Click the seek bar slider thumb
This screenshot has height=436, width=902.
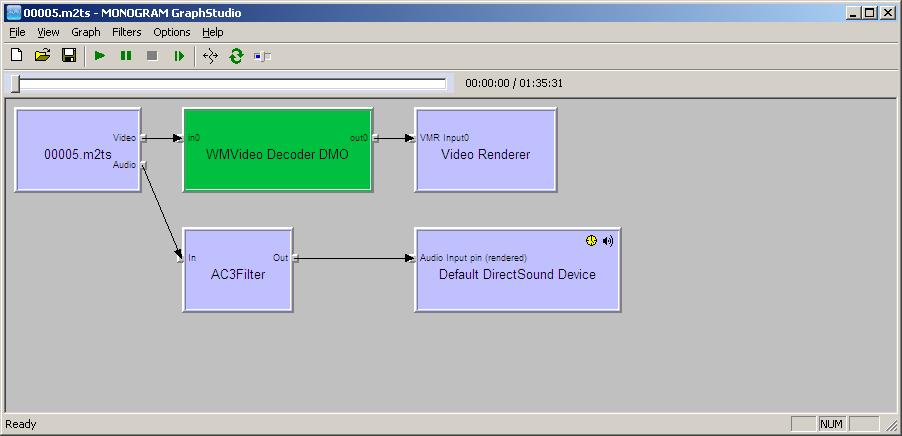[x=16, y=84]
